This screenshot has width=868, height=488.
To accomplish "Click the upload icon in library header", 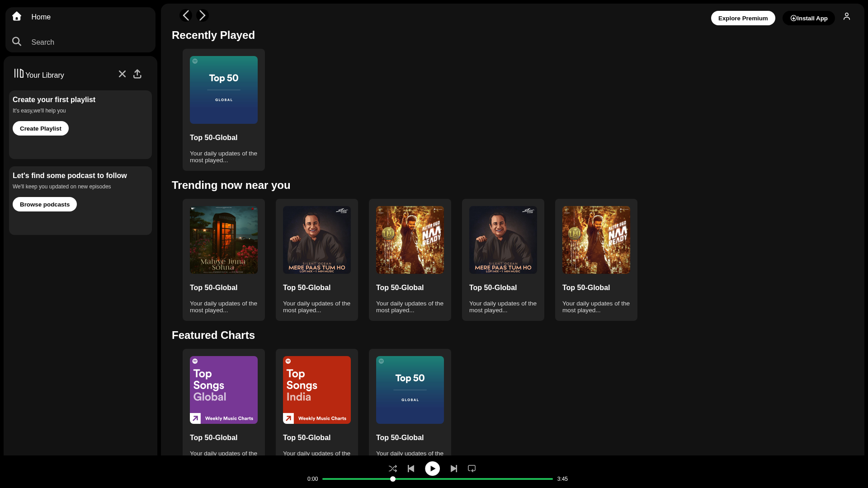I will (x=137, y=74).
